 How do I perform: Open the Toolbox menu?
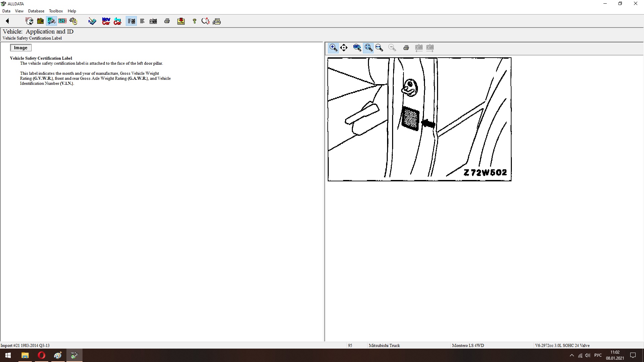click(56, 11)
